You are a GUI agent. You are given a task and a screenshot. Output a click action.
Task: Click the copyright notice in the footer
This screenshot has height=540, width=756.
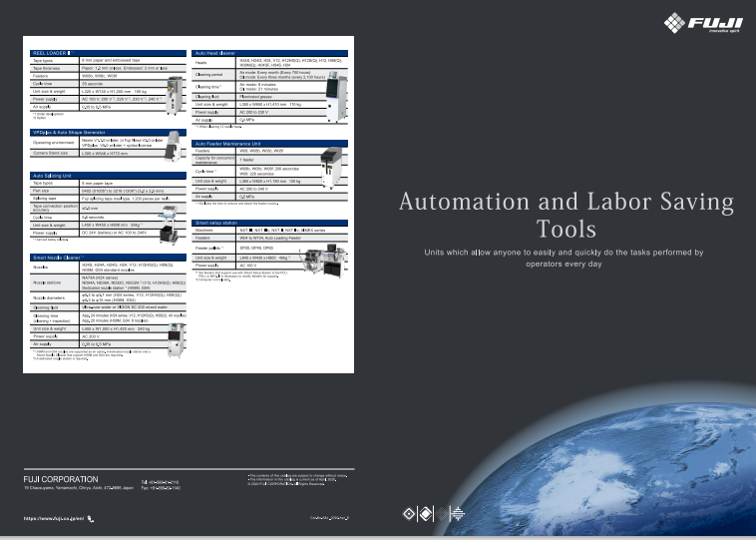click(x=286, y=483)
